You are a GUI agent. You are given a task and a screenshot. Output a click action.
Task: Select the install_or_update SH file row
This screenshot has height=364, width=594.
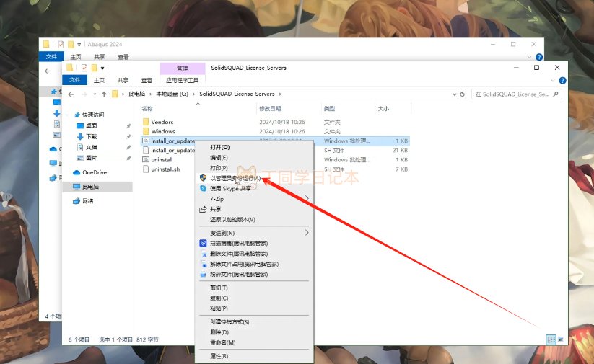click(275, 150)
